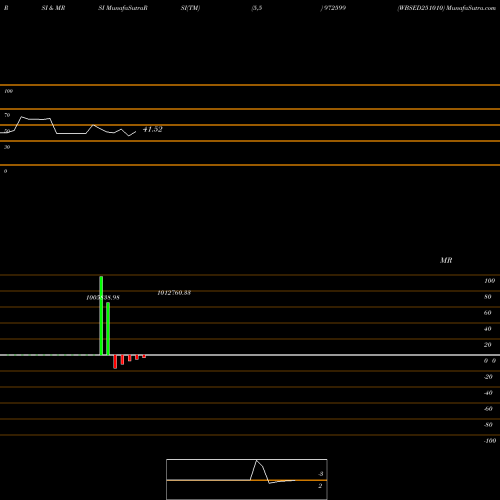500x500 pixels.
Task: Click the 30 label on RSI axis
Action: tap(7, 147)
